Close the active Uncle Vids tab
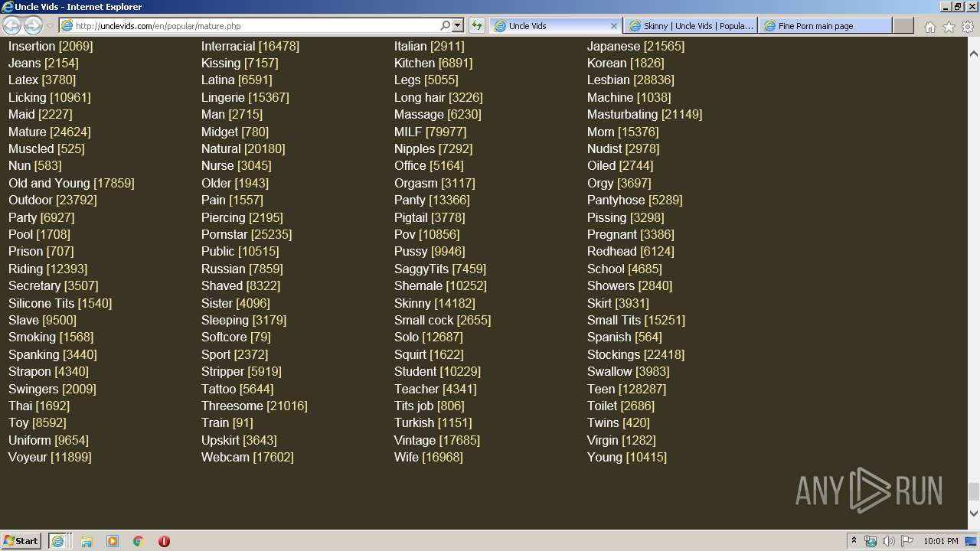The height and width of the screenshot is (551, 980). 613,26
